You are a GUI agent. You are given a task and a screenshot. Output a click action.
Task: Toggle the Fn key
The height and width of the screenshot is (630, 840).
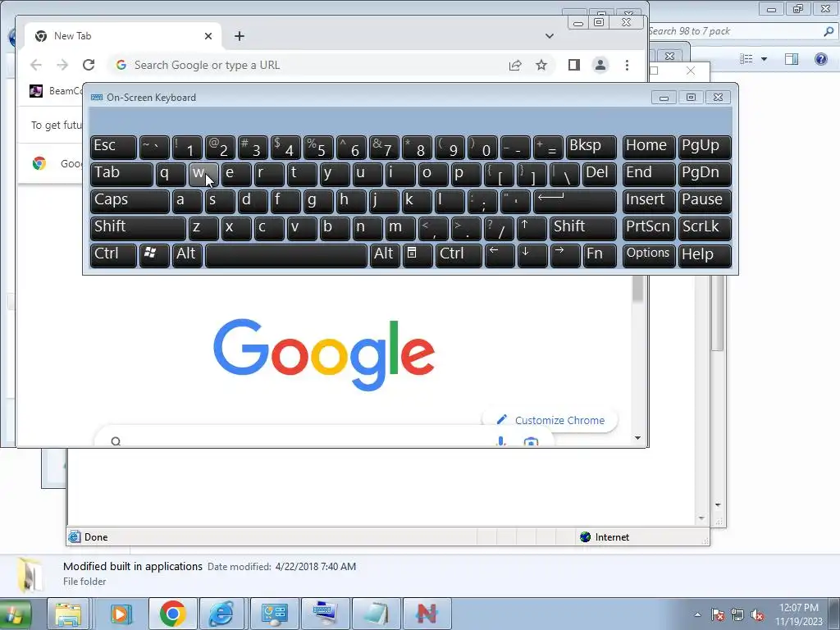click(x=600, y=255)
